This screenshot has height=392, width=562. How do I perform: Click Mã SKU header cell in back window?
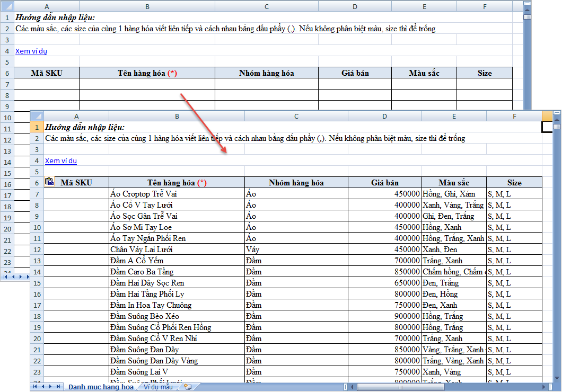[47, 73]
